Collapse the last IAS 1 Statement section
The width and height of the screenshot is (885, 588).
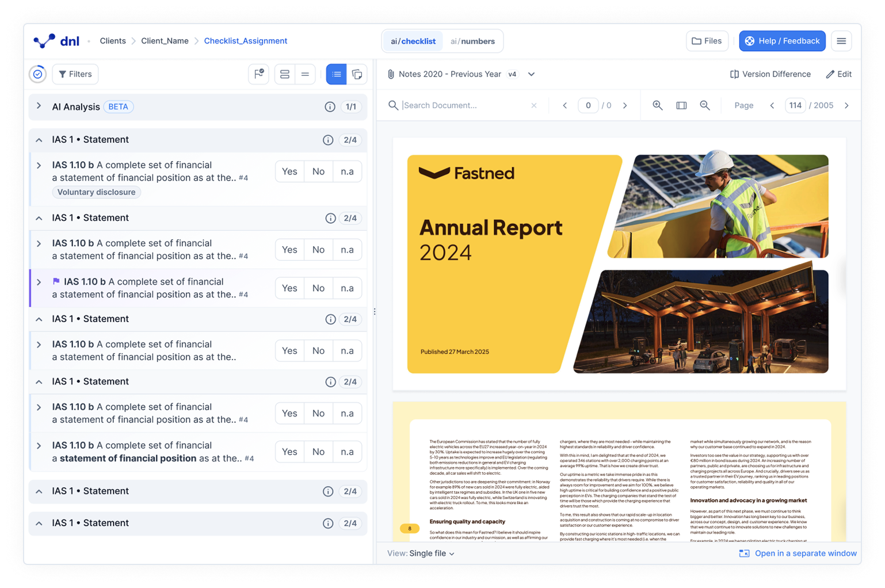tap(39, 523)
